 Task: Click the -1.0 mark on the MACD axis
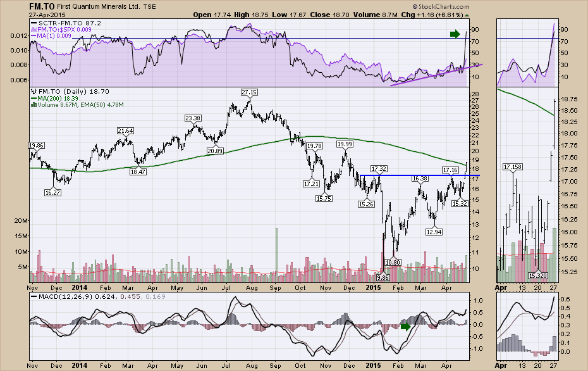click(x=478, y=348)
